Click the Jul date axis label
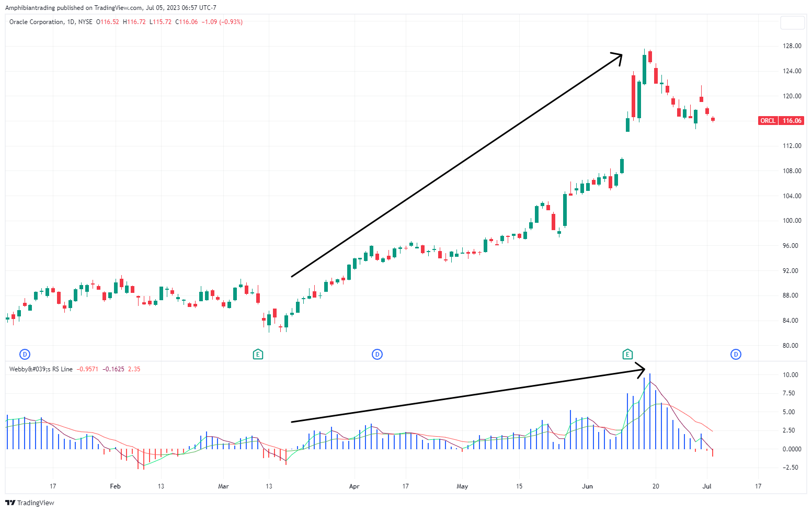 [x=707, y=486]
